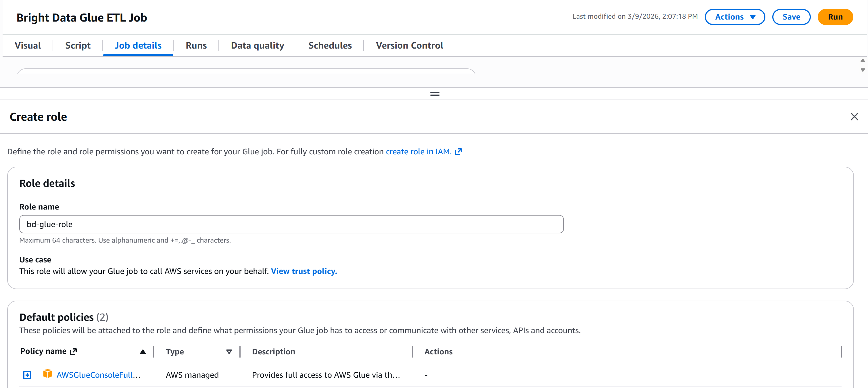This screenshot has height=388, width=868.
Task: Click into the Role name field
Action: [291, 224]
